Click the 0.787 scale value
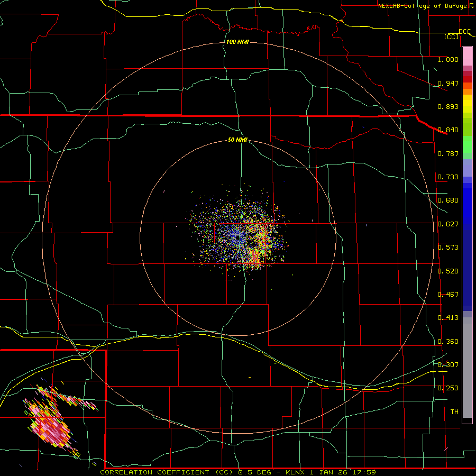Screen dimensions: 476x476 (448, 153)
